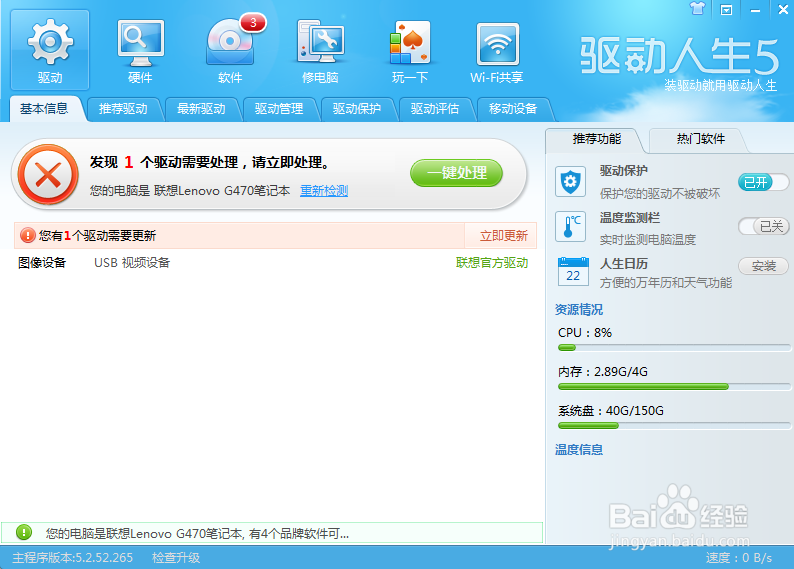Click 检查升级 in the status bar

[x=176, y=558]
